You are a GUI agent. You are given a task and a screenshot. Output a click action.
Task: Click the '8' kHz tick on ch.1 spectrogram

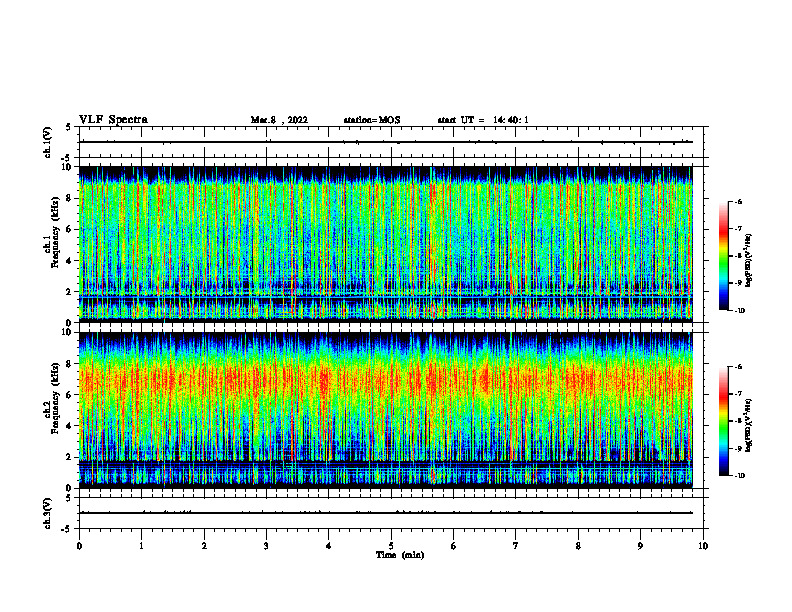69,198
